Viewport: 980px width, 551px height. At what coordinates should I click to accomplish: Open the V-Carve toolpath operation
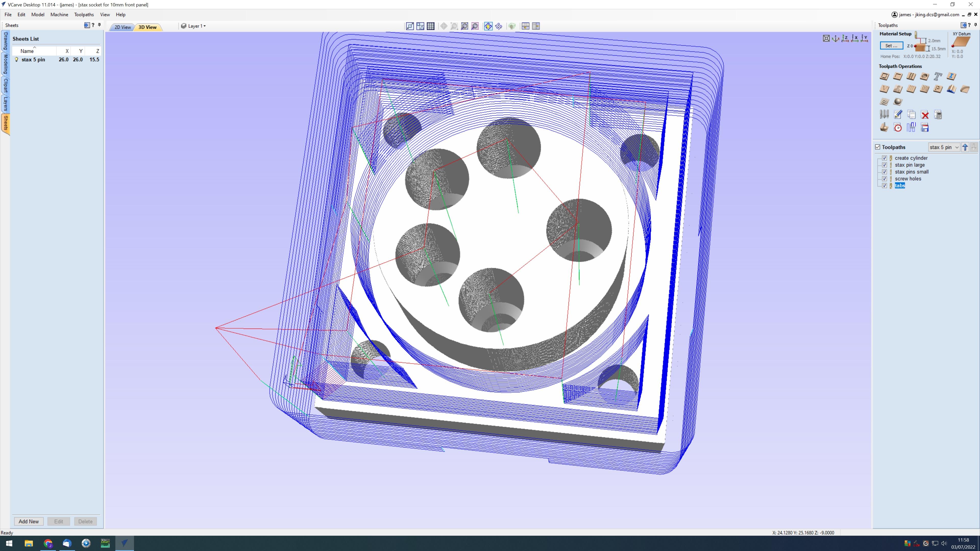pos(884,89)
